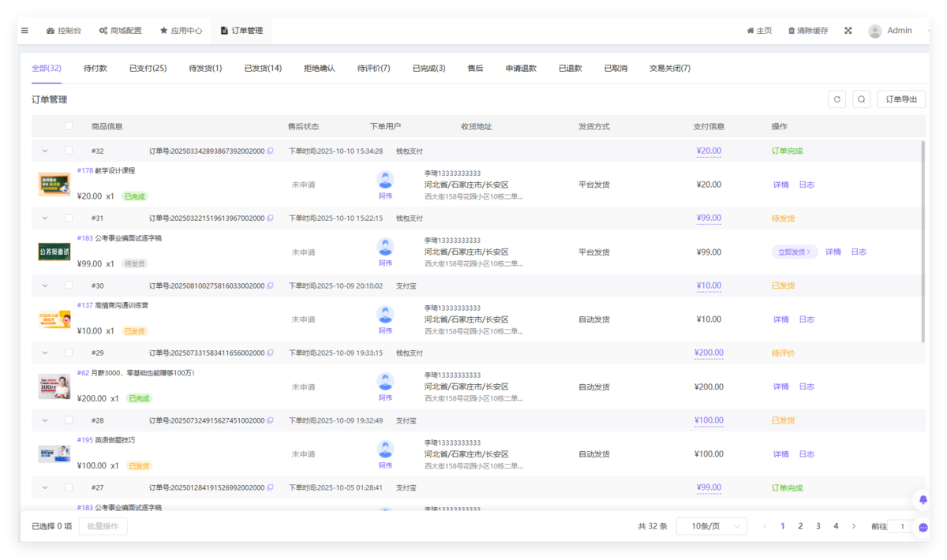This screenshot has height=560, width=947.
Task: Collapse order #28 row chevron
Action: click(44, 420)
